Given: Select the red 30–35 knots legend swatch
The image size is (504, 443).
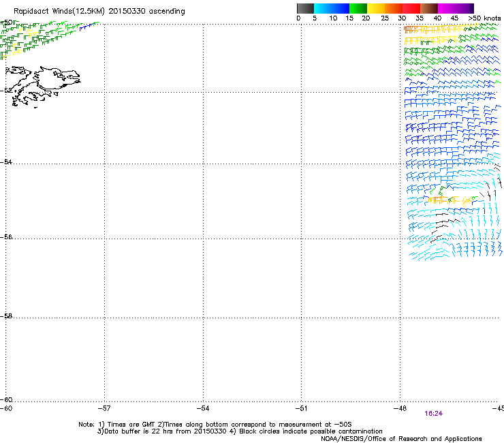Looking at the screenshot, I should [411, 8].
